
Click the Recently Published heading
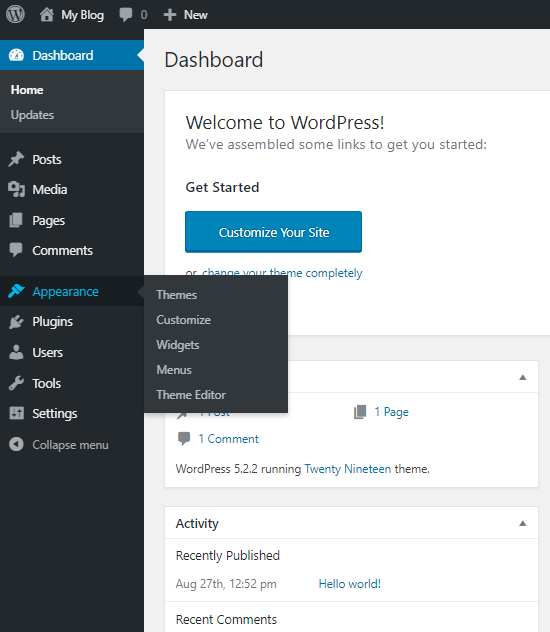(228, 555)
